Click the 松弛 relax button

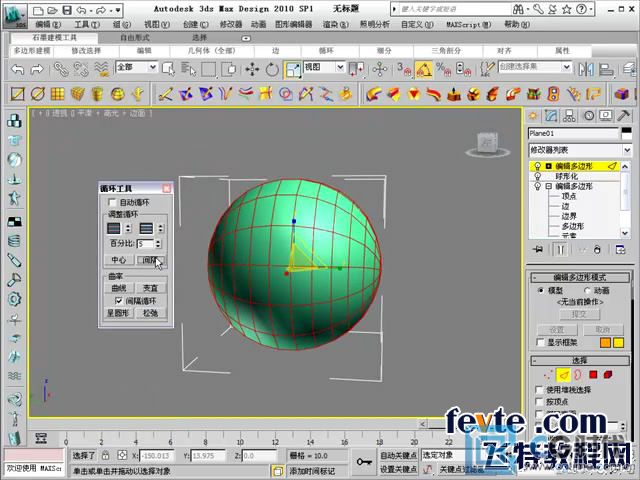point(150,313)
